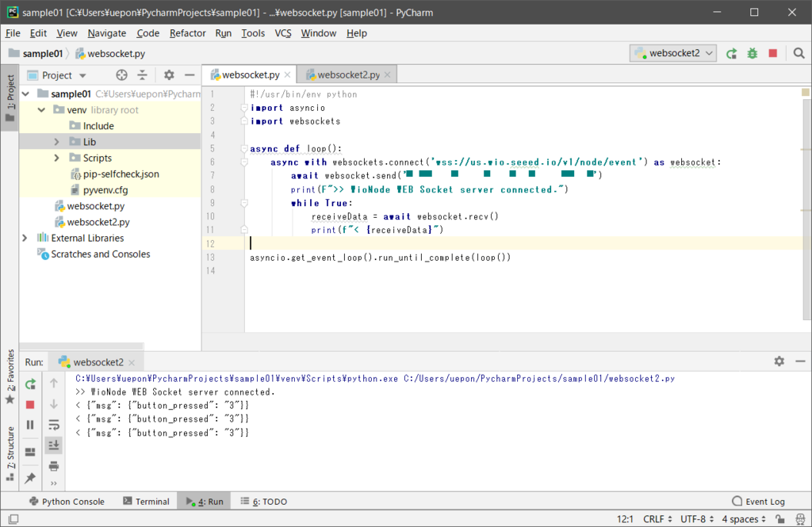Click UTF-8 encoding in status bar

(x=691, y=519)
